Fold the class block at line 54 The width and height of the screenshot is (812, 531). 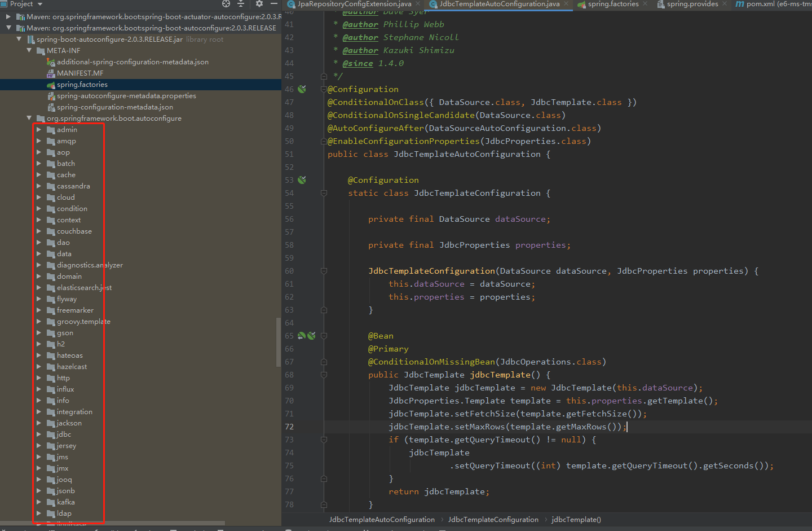[324, 193]
